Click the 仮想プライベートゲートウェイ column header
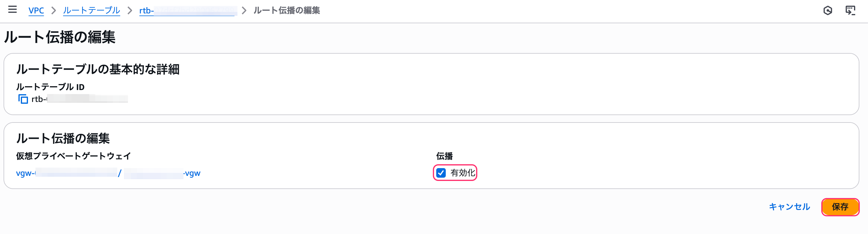 (73, 156)
